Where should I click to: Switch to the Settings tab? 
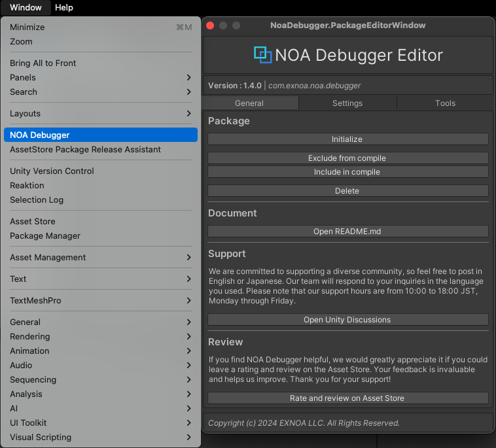(x=347, y=103)
